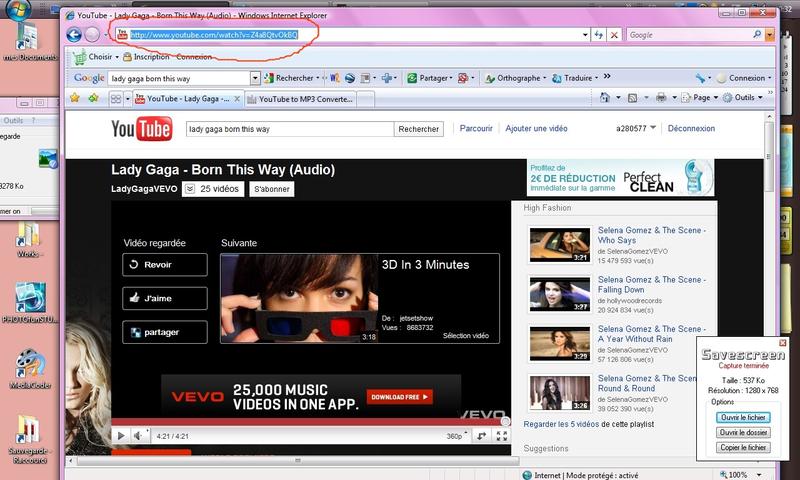Click the thumbs-up J'aime button
This screenshot has width=800, height=480.
click(x=164, y=298)
